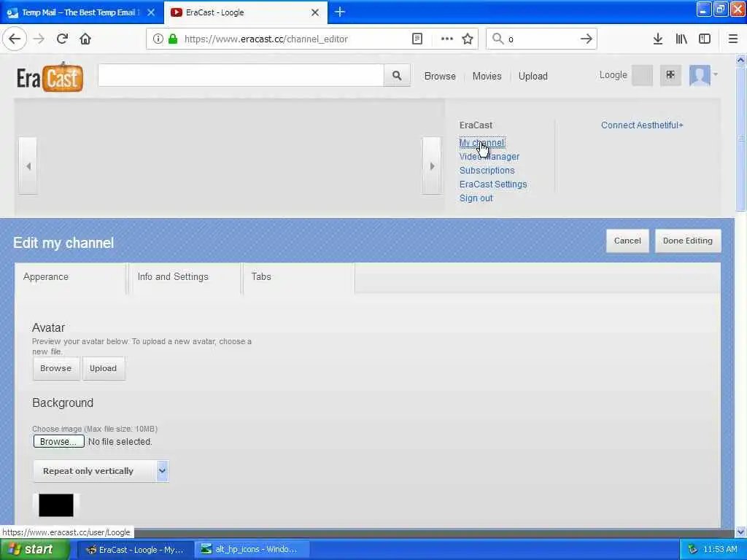Image resolution: width=747 pixels, height=560 pixels.
Task: Click the user avatar icon in header
Action: click(700, 75)
